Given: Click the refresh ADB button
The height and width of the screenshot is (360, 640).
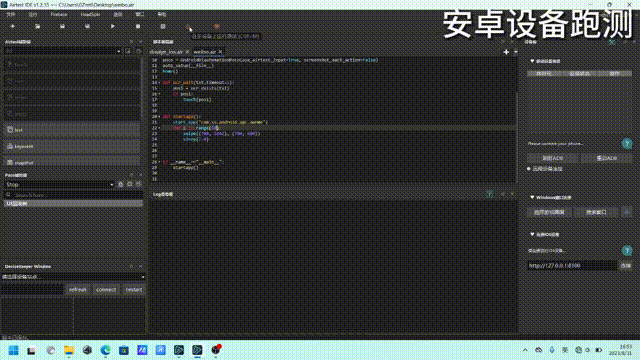Looking at the screenshot, I should click(x=552, y=158).
